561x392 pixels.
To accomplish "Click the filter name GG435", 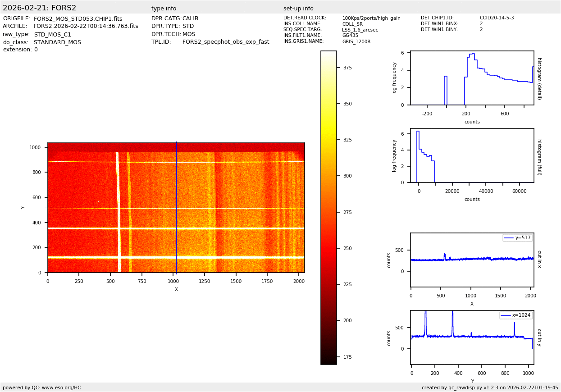I will pos(350,36).
